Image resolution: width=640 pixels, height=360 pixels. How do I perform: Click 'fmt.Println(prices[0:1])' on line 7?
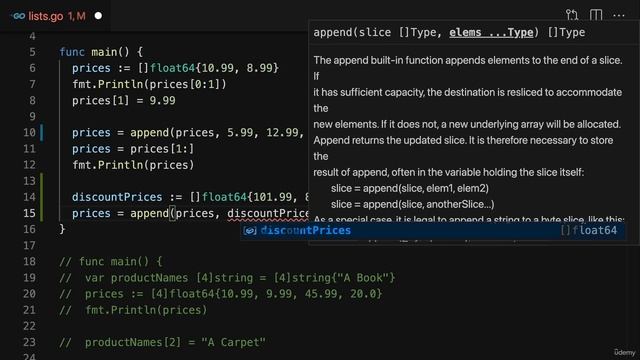149,84
